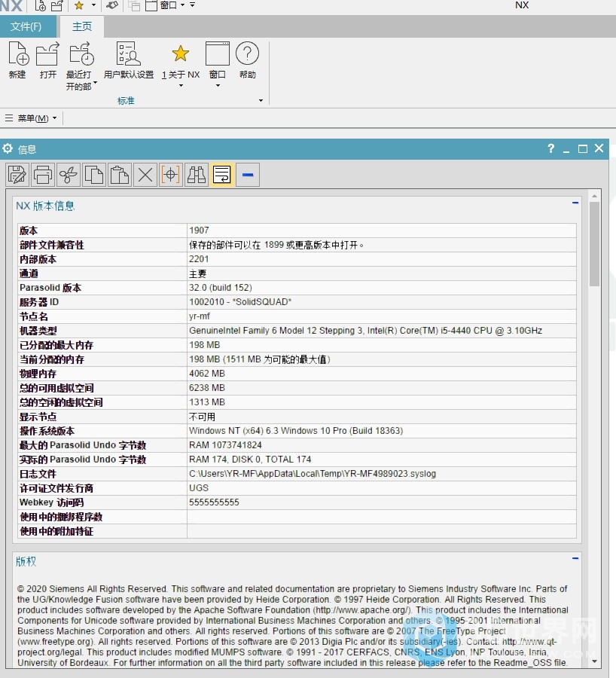
Task: Click the NX 版本信息 section heading
Action: click(45, 206)
